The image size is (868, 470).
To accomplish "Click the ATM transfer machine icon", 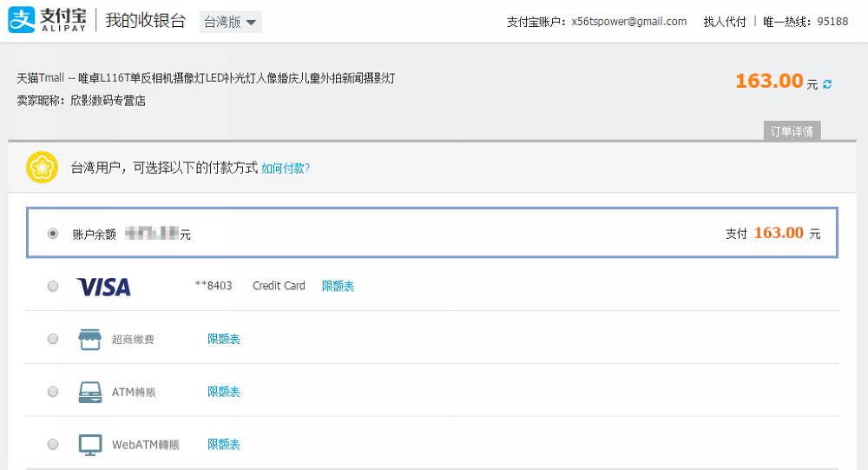I will 89,392.
